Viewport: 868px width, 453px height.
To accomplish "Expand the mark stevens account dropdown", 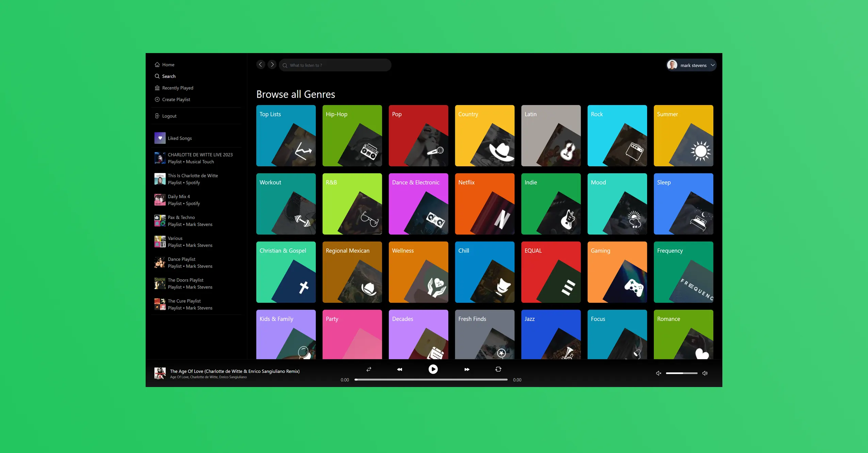I will click(x=713, y=65).
